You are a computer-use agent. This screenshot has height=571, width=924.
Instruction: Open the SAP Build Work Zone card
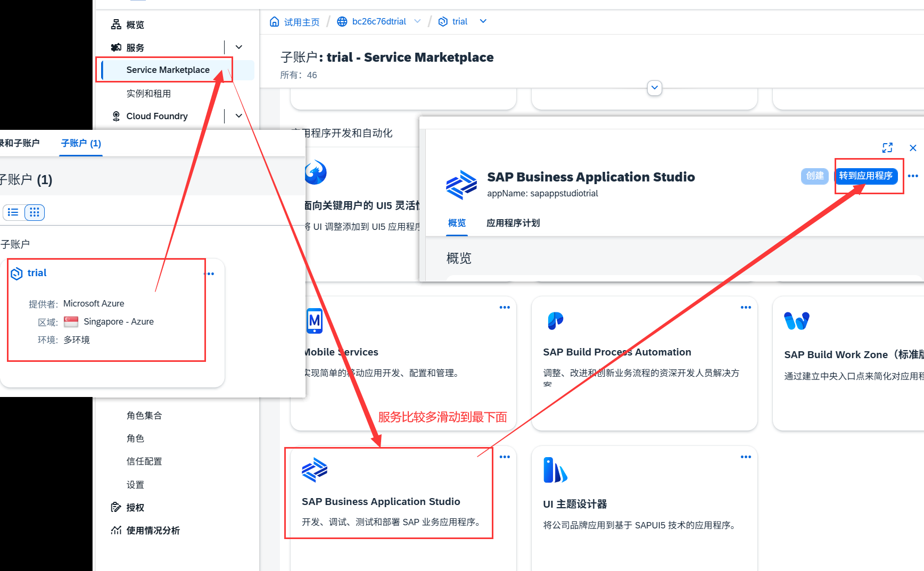(x=848, y=363)
